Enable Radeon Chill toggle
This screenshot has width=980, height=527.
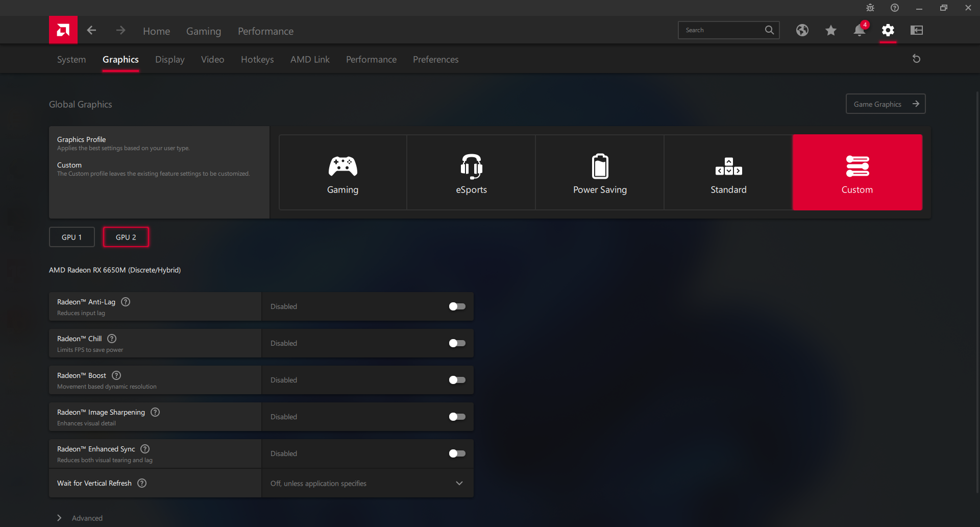point(457,343)
